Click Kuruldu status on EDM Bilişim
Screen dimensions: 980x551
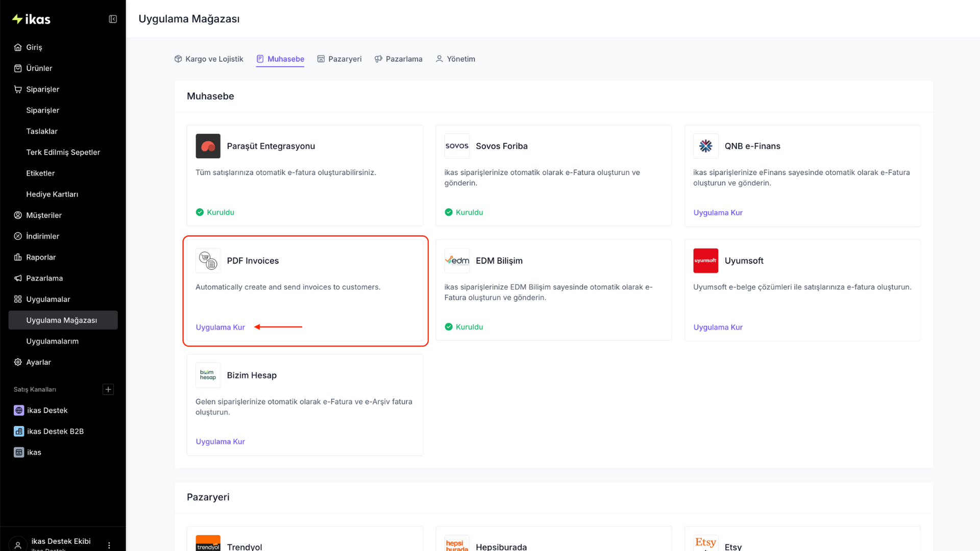[464, 327]
